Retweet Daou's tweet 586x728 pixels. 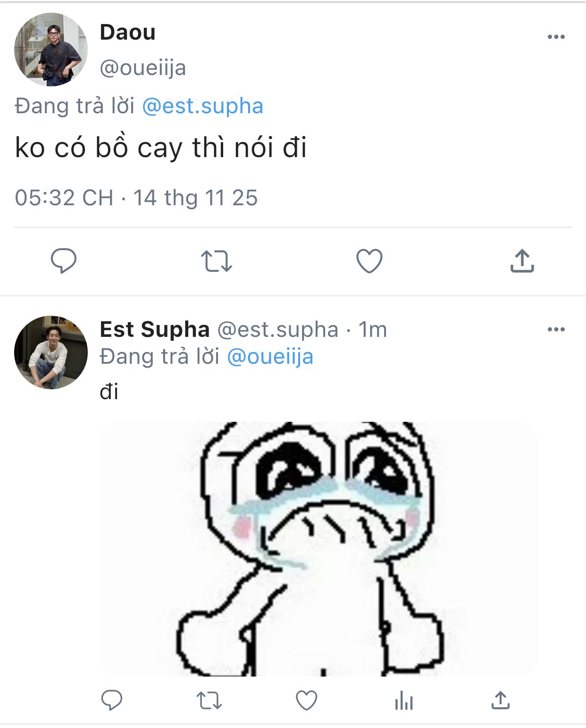click(x=216, y=261)
